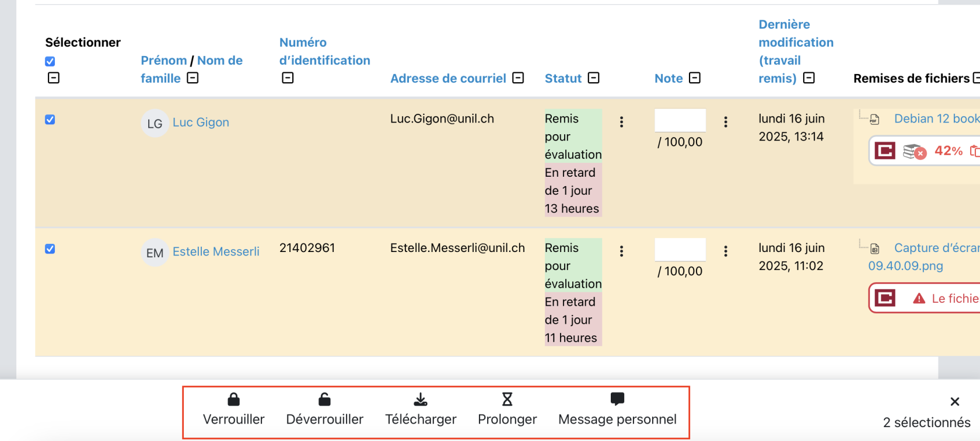Viewport: 980px width, 441px height.
Task: Sort by Numéro d'identification column header
Action: [x=324, y=51]
